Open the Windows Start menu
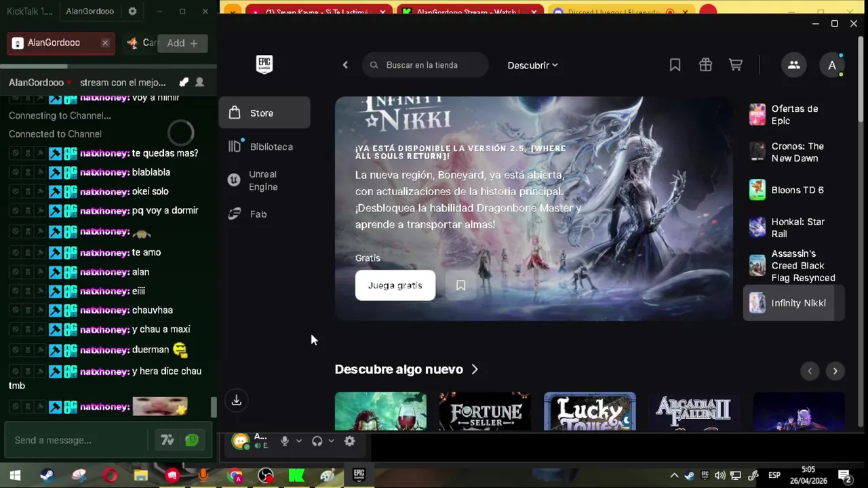The width and height of the screenshot is (868, 488). [15, 476]
